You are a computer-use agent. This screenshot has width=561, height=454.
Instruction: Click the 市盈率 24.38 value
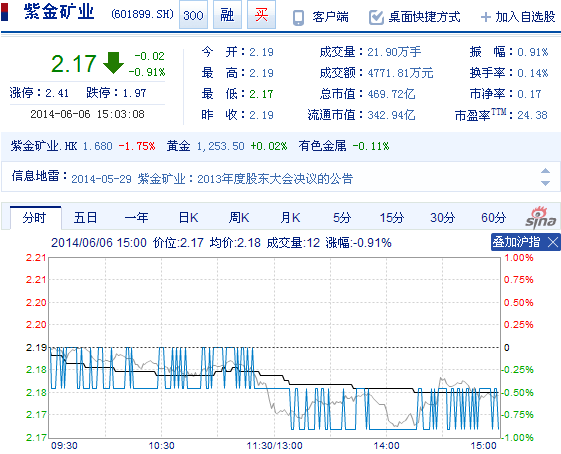click(532, 115)
